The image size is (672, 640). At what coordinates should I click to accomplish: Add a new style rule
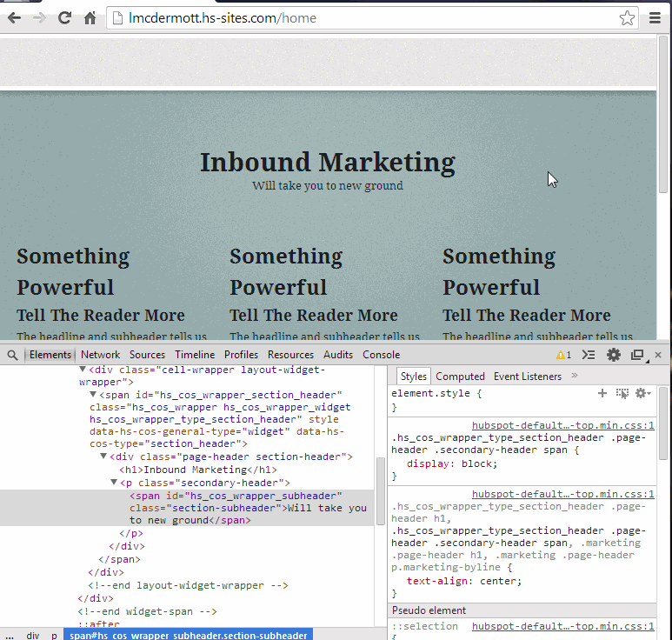tap(602, 393)
